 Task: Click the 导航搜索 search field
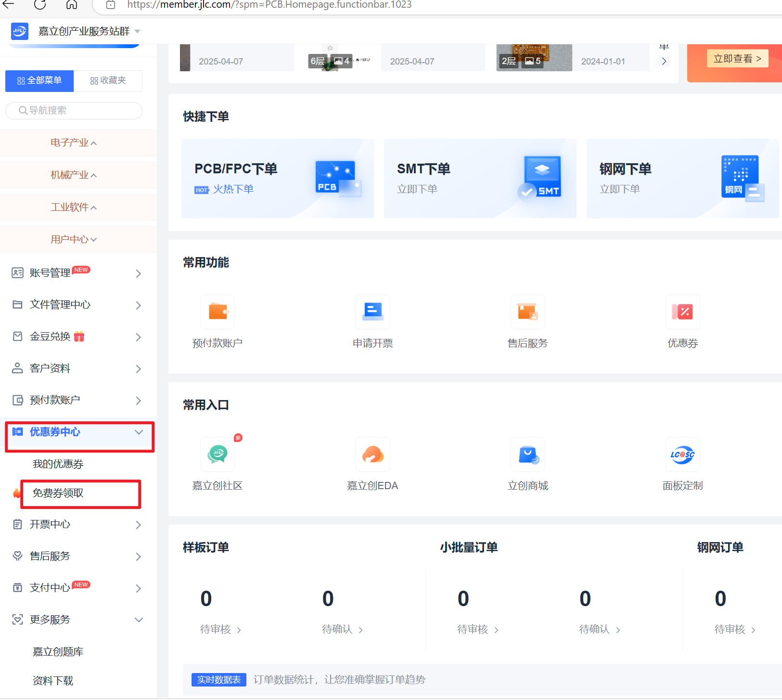[74, 110]
